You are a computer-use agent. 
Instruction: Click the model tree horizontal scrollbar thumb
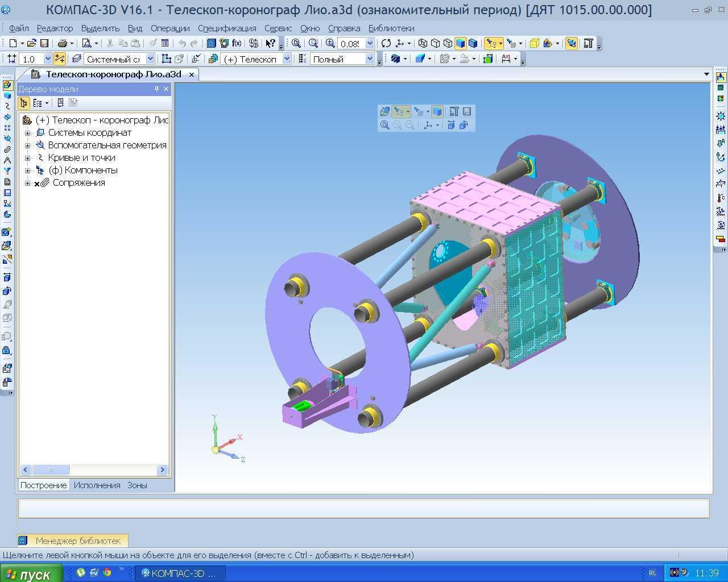(50, 469)
